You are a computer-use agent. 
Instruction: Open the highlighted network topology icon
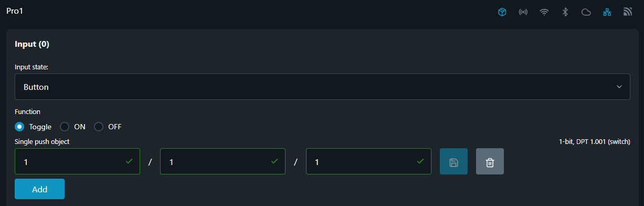click(607, 12)
